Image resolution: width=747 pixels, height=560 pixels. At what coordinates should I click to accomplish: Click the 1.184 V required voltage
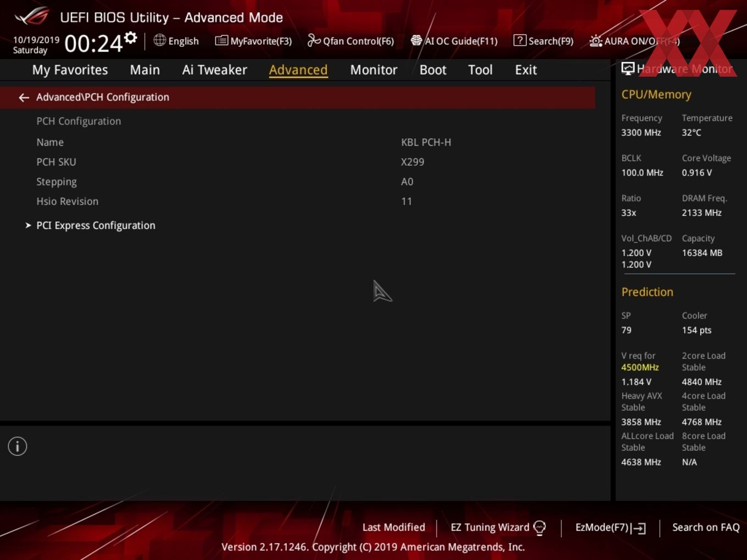tap(637, 382)
